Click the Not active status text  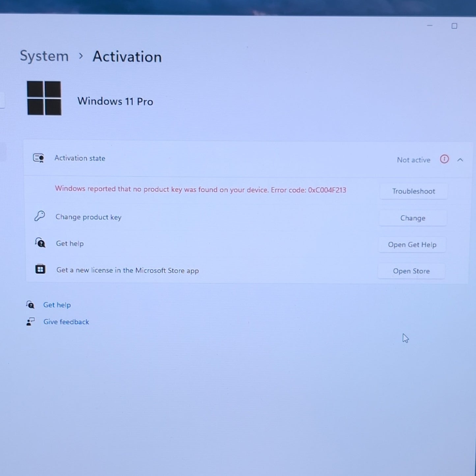(413, 160)
